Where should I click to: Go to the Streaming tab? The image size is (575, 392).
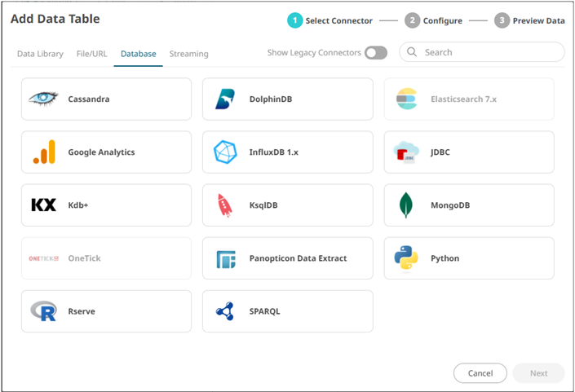tap(188, 54)
